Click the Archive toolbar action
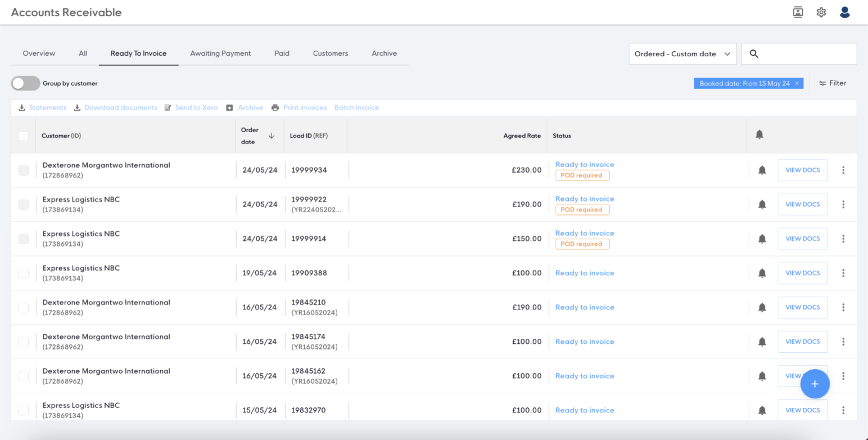This screenshot has width=868, height=440. pyautogui.click(x=245, y=107)
